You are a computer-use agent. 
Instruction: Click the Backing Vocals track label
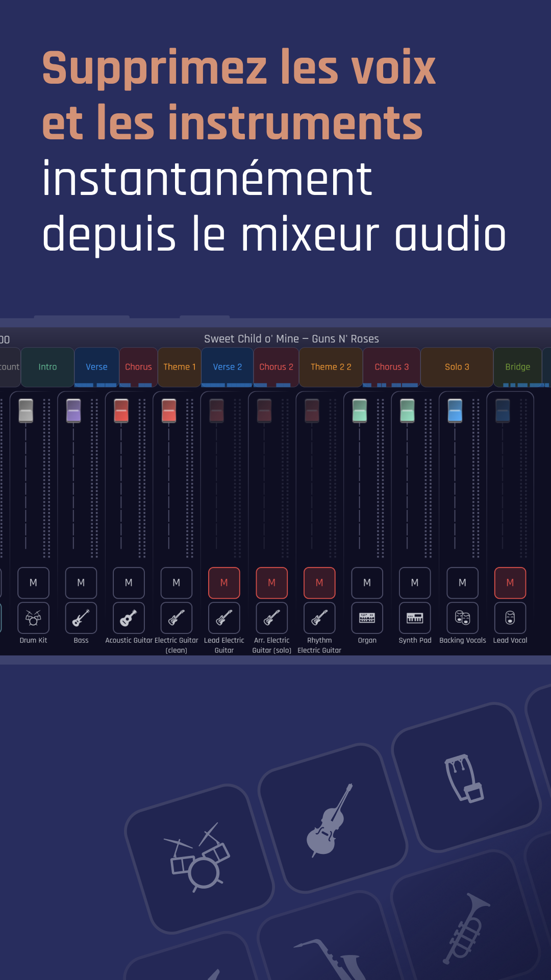coord(463,640)
